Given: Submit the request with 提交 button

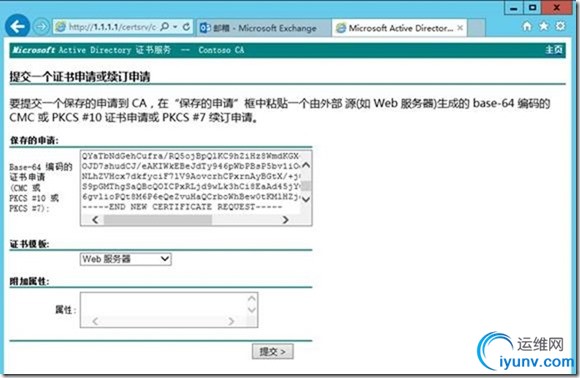Looking at the screenshot, I should point(273,351).
